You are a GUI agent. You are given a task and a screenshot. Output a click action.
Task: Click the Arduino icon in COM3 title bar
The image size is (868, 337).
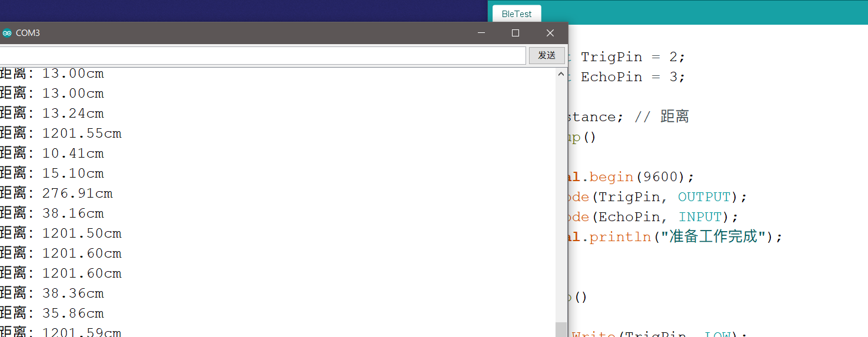(x=7, y=34)
